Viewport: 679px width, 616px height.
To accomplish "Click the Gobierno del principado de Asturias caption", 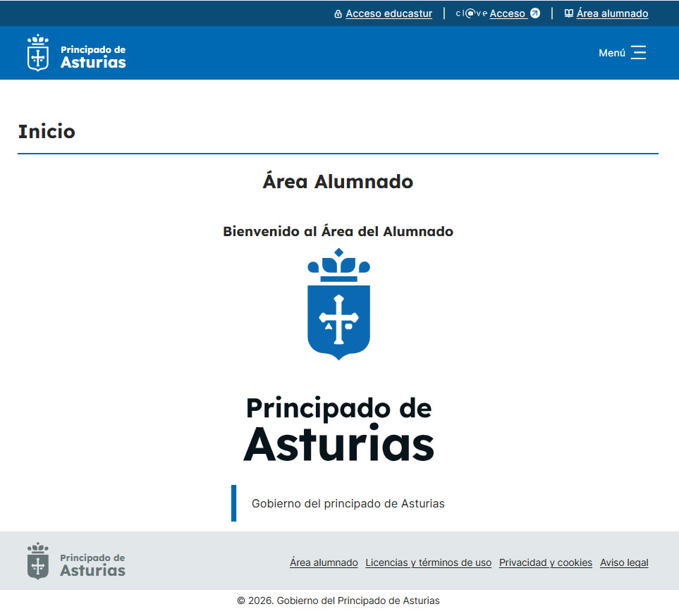I will (x=348, y=503).
